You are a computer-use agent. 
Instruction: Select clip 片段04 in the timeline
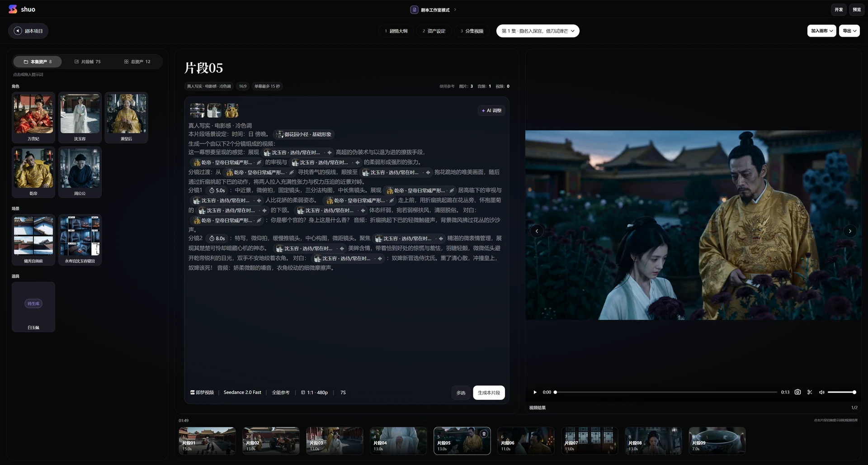pyautogui.click(x=398, y=441)
